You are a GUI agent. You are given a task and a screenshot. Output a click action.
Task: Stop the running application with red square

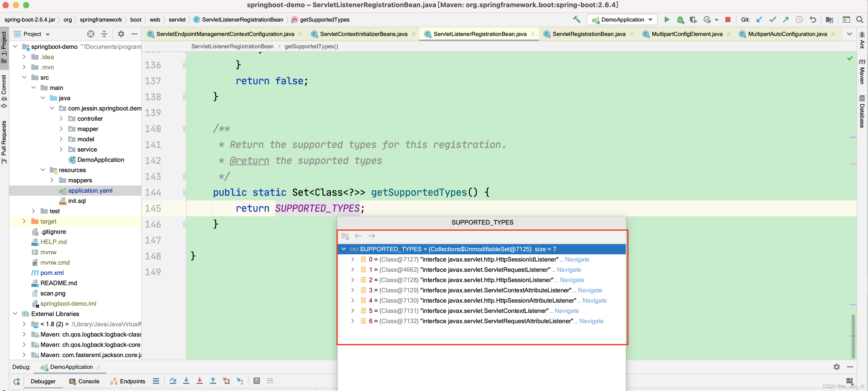pos(728,20)
